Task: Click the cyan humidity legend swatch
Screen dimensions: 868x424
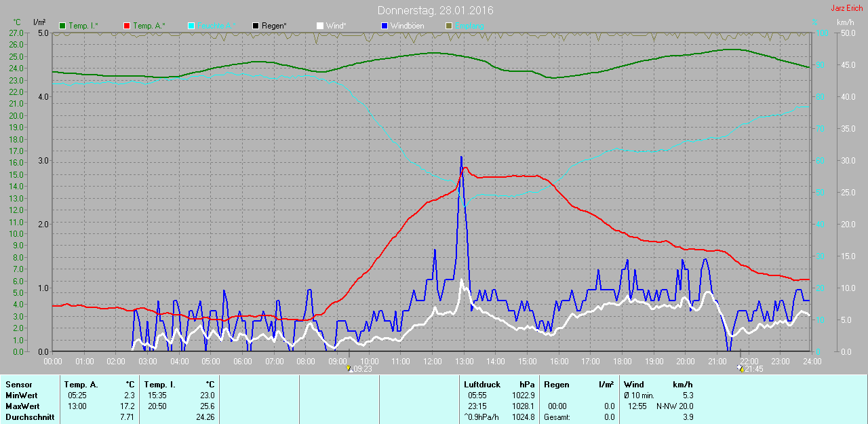Action: (x=191, y=26)
